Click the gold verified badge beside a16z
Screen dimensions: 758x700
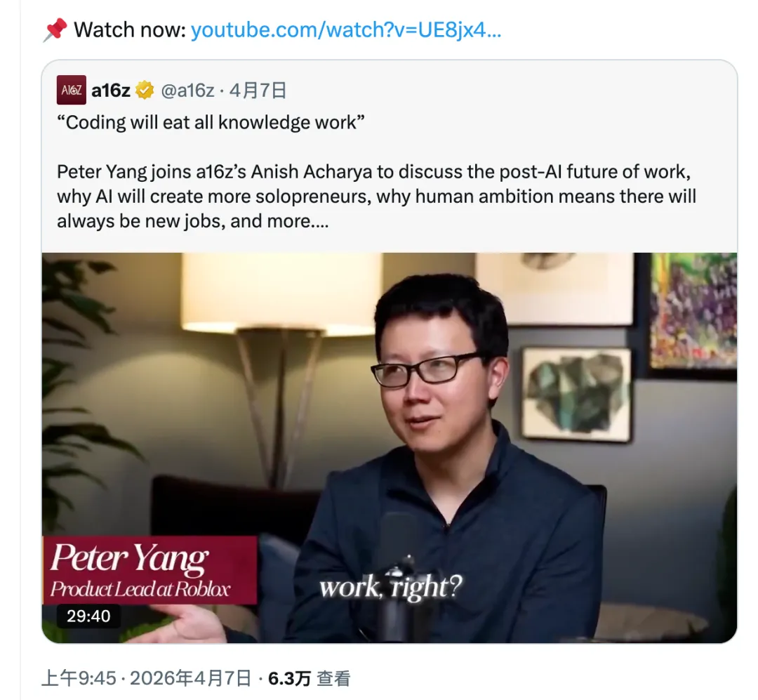coord(145,91)
